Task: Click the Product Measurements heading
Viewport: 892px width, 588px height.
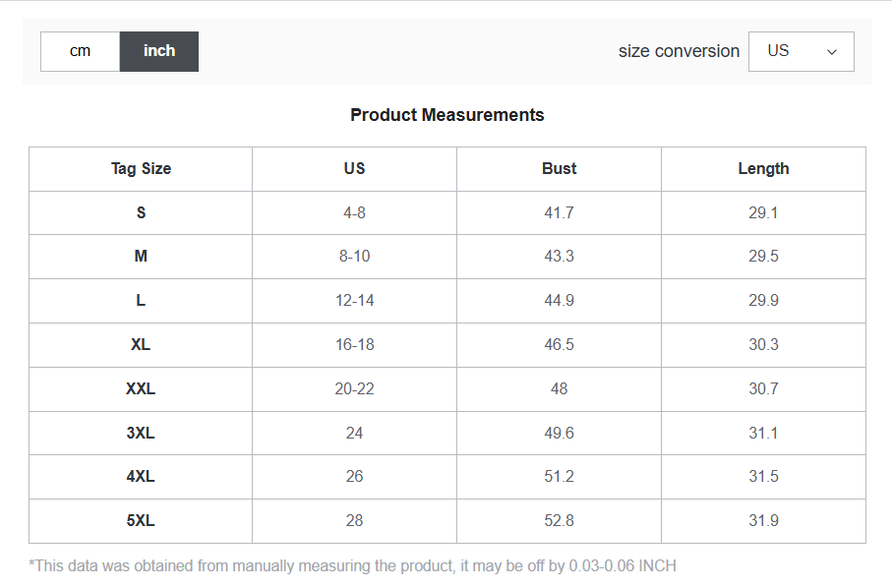Action: pyautogui.click(x=446, y=115)
